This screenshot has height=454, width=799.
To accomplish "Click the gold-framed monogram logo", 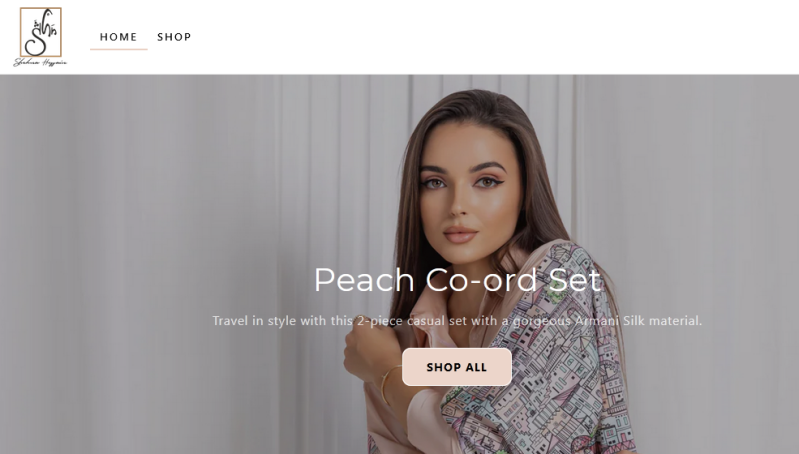I will pos(41,32).
